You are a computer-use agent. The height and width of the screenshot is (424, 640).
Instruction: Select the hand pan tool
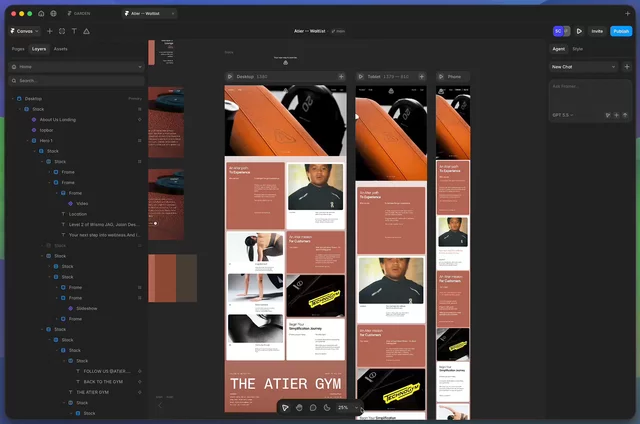pyautogui.click(x=299, y=407)
